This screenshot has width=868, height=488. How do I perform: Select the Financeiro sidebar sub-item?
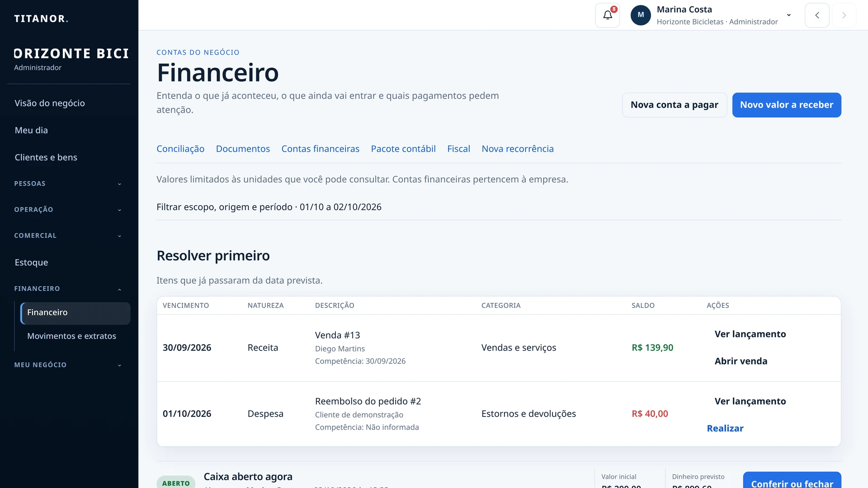[75, 313]
